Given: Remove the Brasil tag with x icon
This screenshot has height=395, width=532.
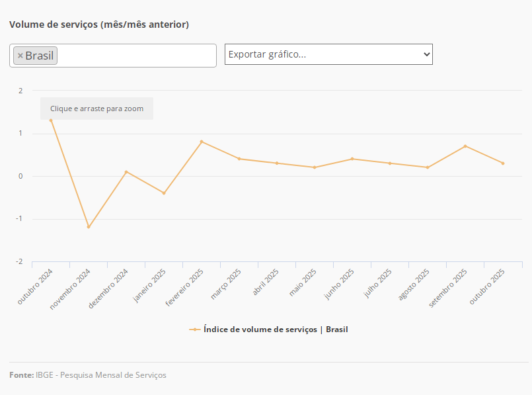Looking at the screenshot, I should [x=20, y=56].
